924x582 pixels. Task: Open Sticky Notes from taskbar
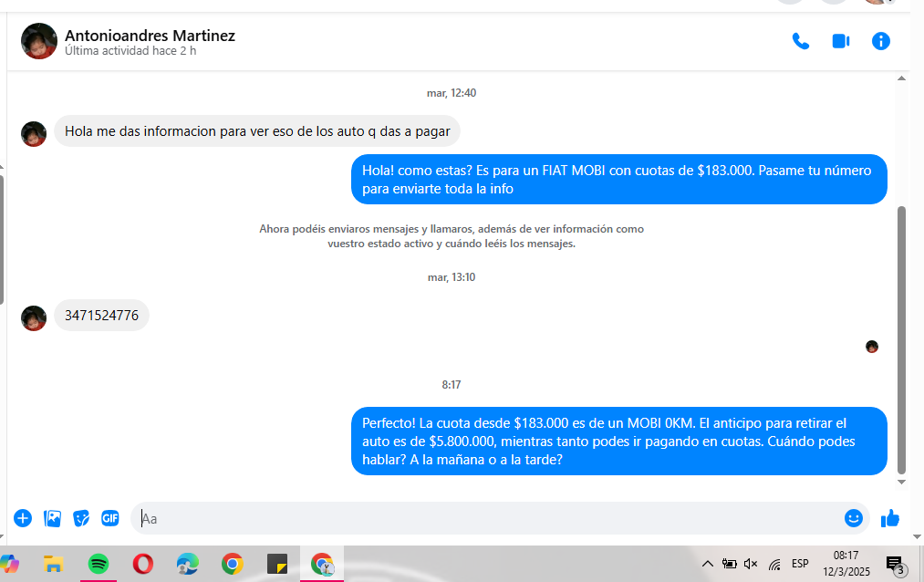tap(277, 565)
